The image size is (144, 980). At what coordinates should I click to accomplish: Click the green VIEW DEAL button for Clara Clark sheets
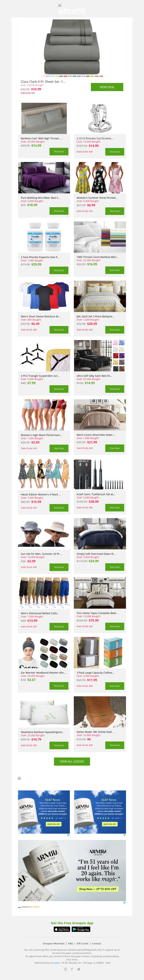click(107, 87)
